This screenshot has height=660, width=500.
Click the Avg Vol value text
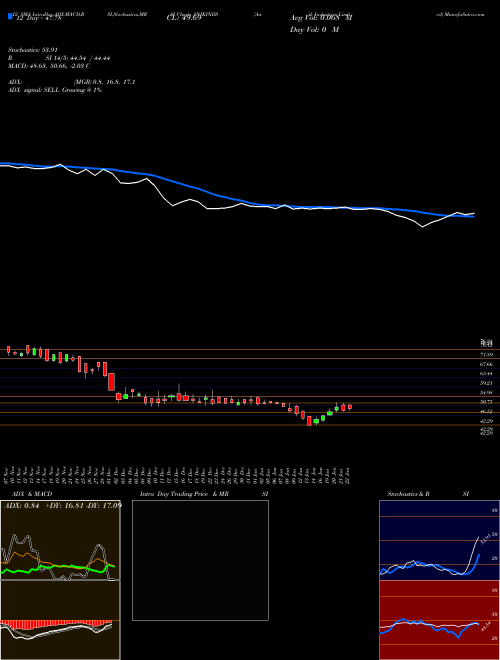[321, 18]
